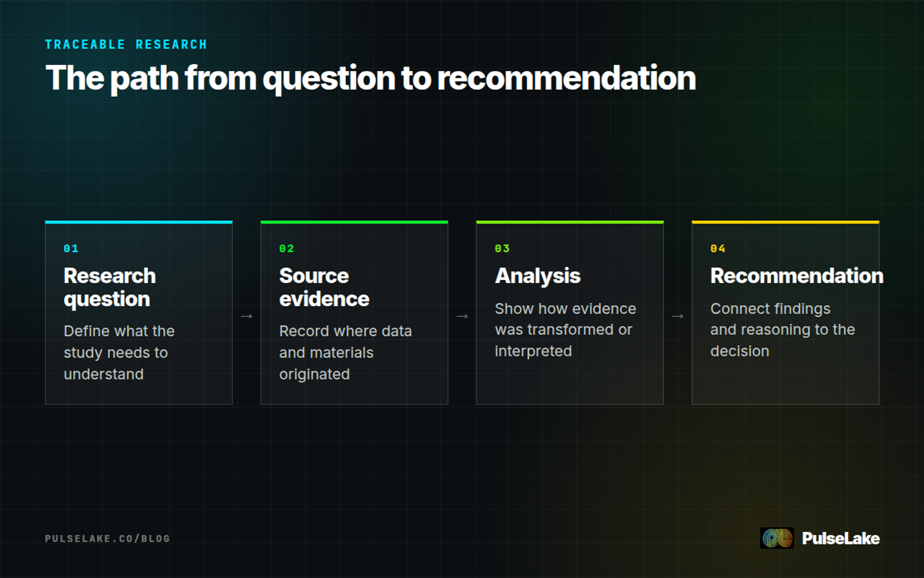Click the PulseLake brand name text
This screenshot has width=924, height=578.
pyautogui.click(x=841, y=538)
